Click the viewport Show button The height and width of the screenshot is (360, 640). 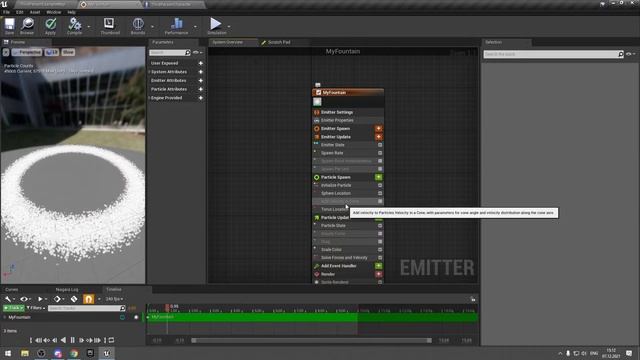click(x=68, y=52)
